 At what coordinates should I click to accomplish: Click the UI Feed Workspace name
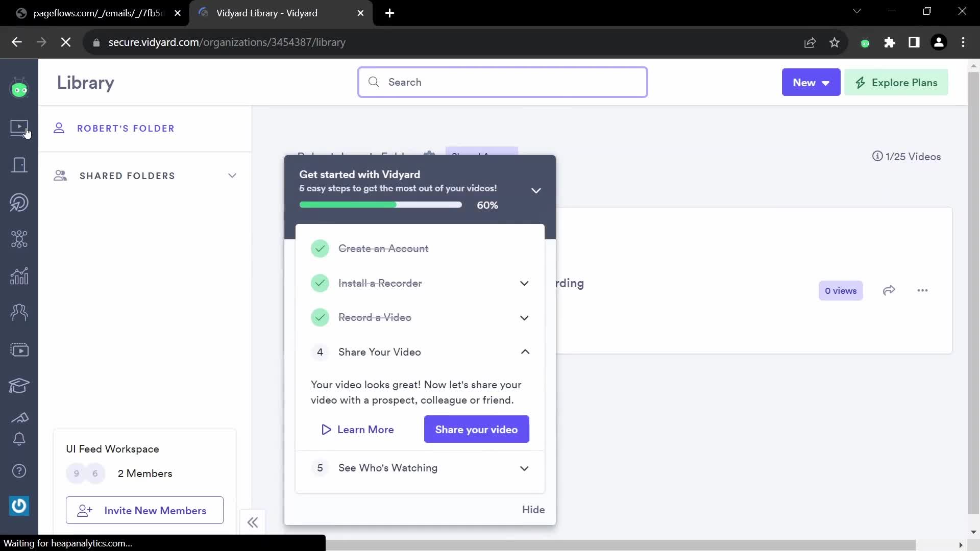click(x=112, y=449)
